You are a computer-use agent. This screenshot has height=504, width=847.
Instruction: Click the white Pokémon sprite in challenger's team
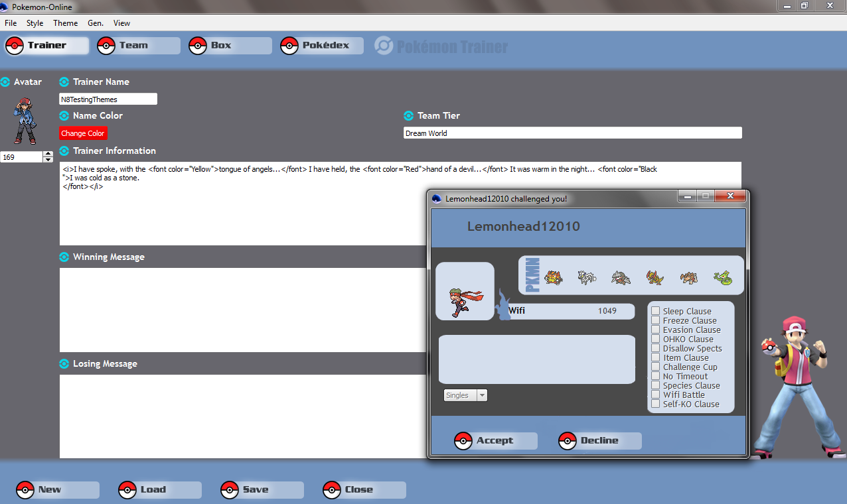pyautogui.click(x=587, y=277)
